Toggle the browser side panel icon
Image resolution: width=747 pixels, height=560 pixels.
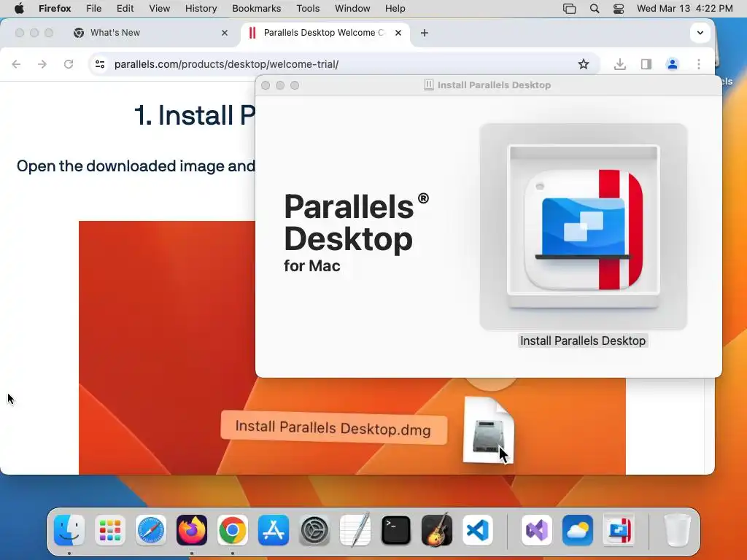tap(646, 64)
